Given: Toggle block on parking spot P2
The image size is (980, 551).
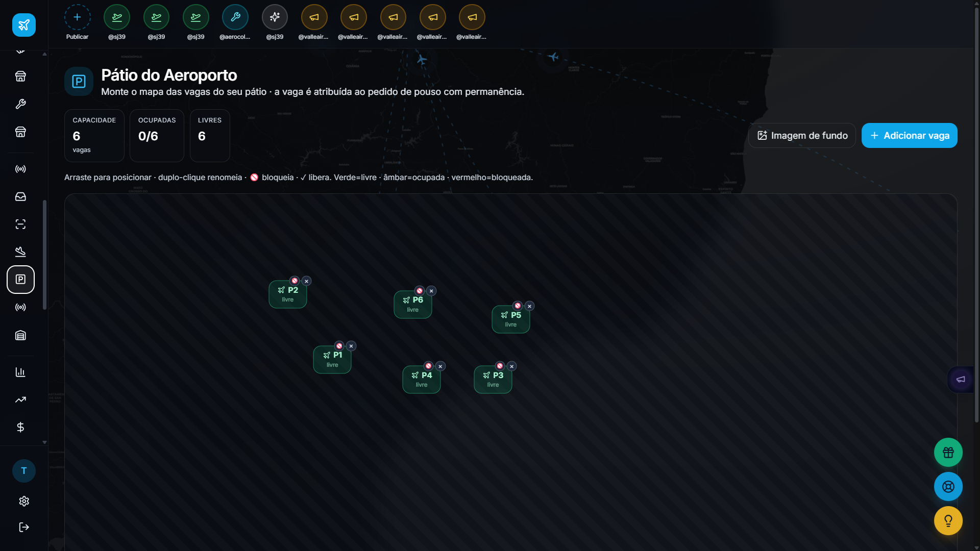Looking at the screenshot, I should click(295, 281).
